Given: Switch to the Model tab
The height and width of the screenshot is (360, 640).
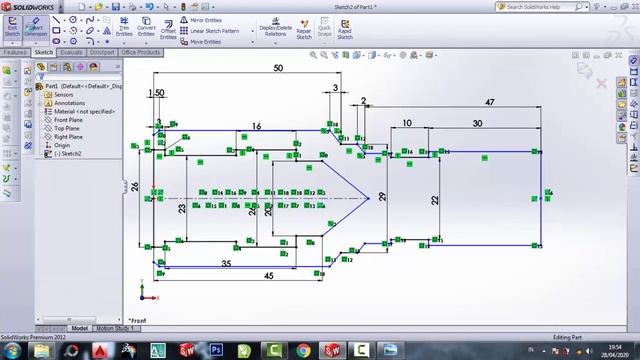Looking at the screenshot, I should pos(80,328).
